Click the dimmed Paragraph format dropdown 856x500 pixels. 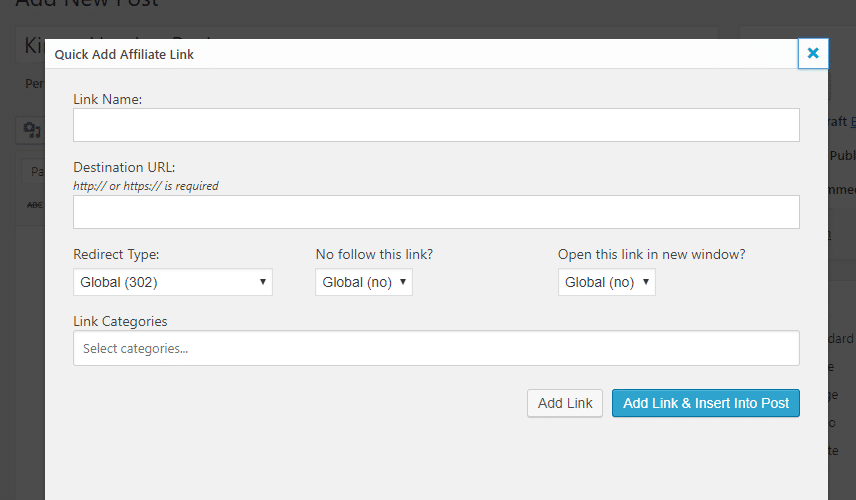[34, 171]
